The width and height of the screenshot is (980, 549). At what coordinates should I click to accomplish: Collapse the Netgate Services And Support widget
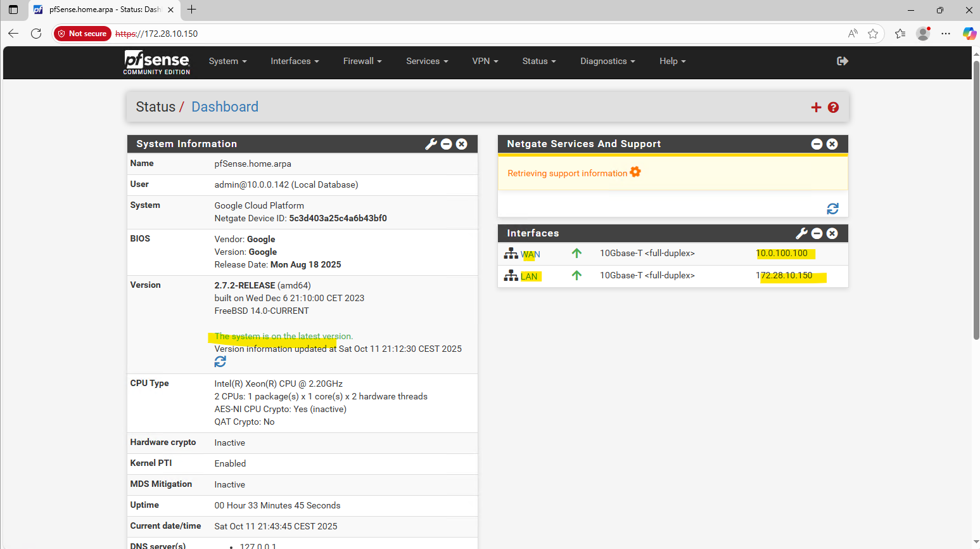coord(817,144)
